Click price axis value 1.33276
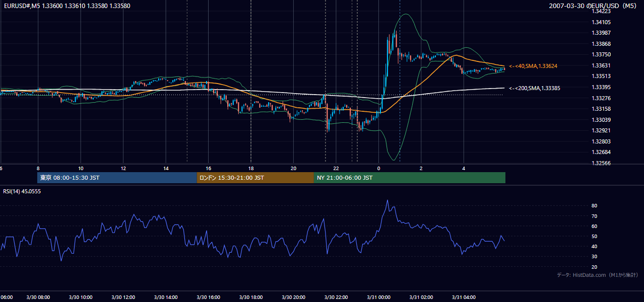 pos(602,98)
